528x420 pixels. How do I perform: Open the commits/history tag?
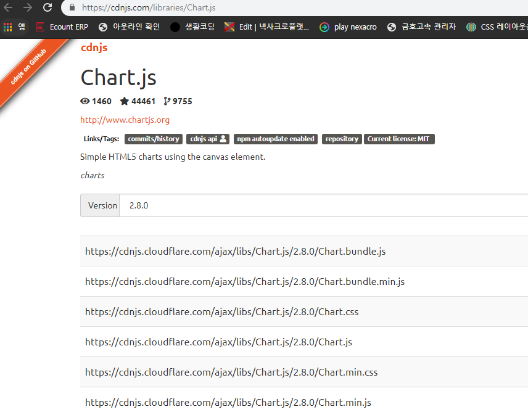pos(154,139)
